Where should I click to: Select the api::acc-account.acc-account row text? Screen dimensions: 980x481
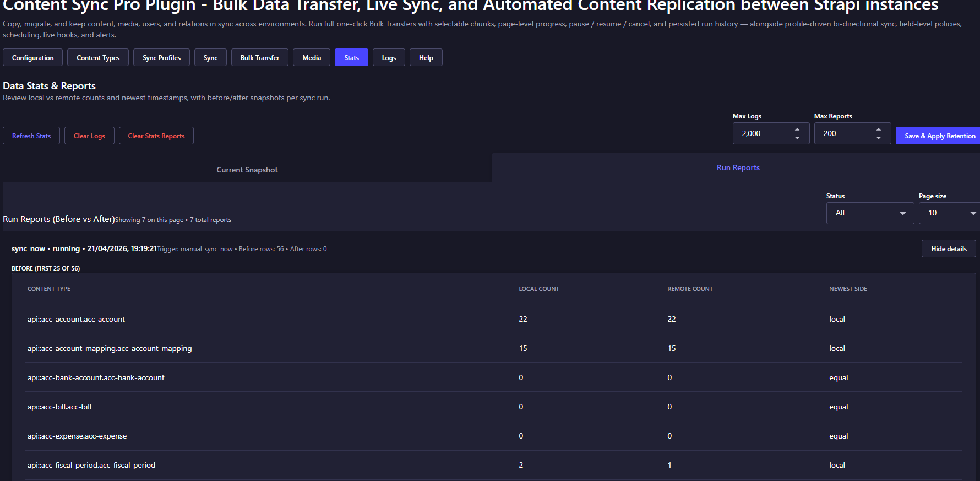[x=76, y=319]
